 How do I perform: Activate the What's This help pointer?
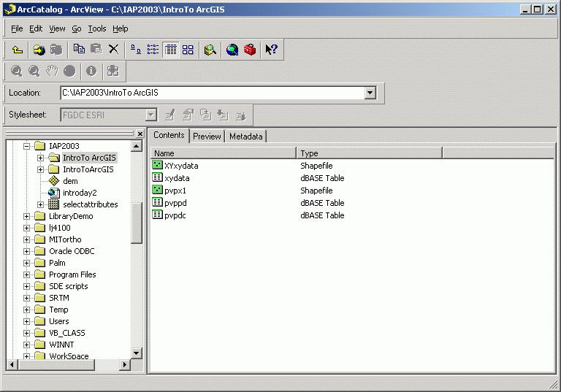click(271, 50)
